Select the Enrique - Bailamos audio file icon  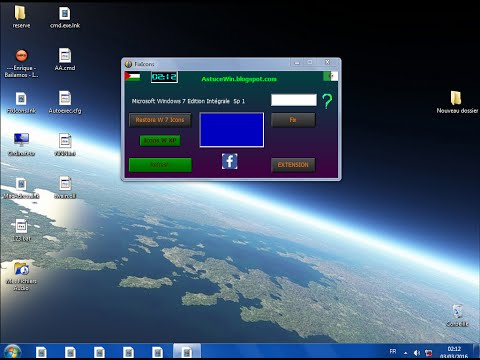pos(21,63)
